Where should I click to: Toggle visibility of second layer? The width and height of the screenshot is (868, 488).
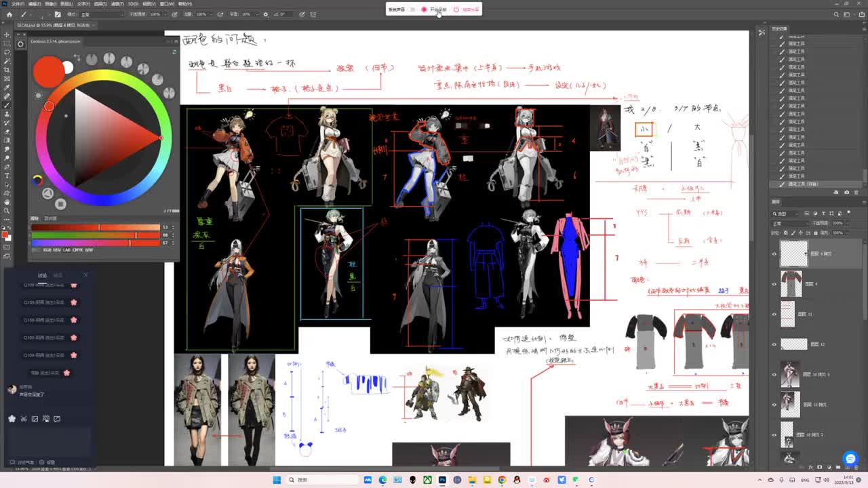(774, 284)
